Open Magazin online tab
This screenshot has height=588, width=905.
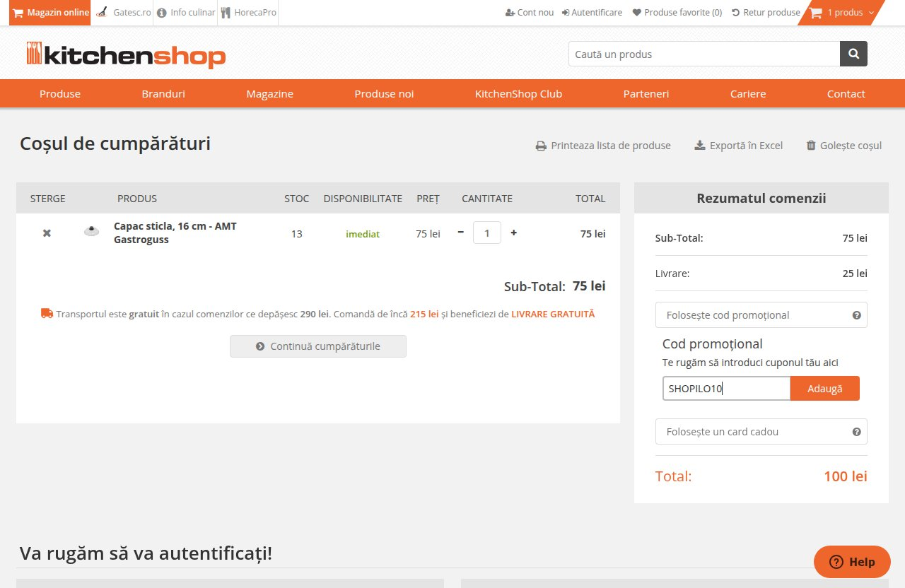[51, 13]
